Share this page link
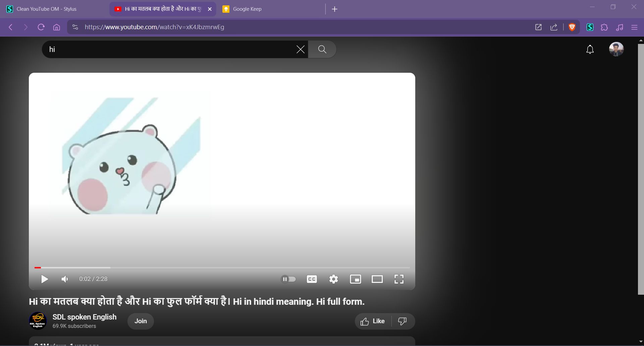Image resolution: width=644 pixels, height=346 pixels. (554, 27)
